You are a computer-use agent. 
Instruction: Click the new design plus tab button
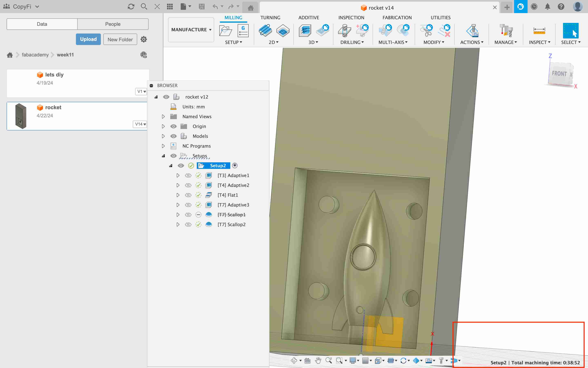tap(507, 7)
